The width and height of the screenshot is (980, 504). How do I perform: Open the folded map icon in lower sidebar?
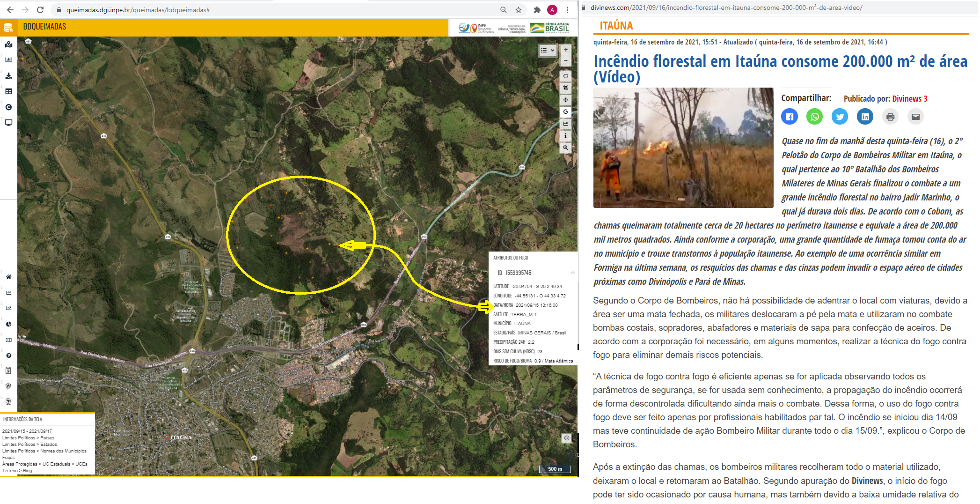8,340
